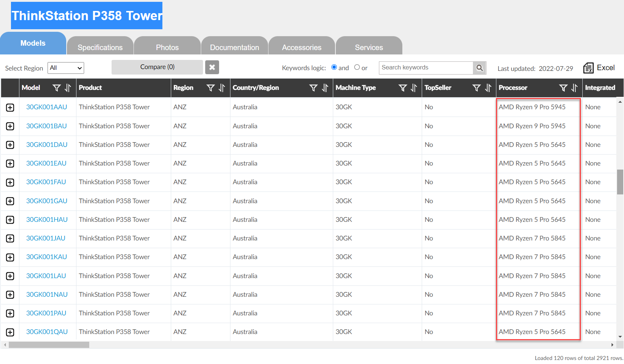Sort the Country/Region column
The image size is (624, 364).
[325, 88]
